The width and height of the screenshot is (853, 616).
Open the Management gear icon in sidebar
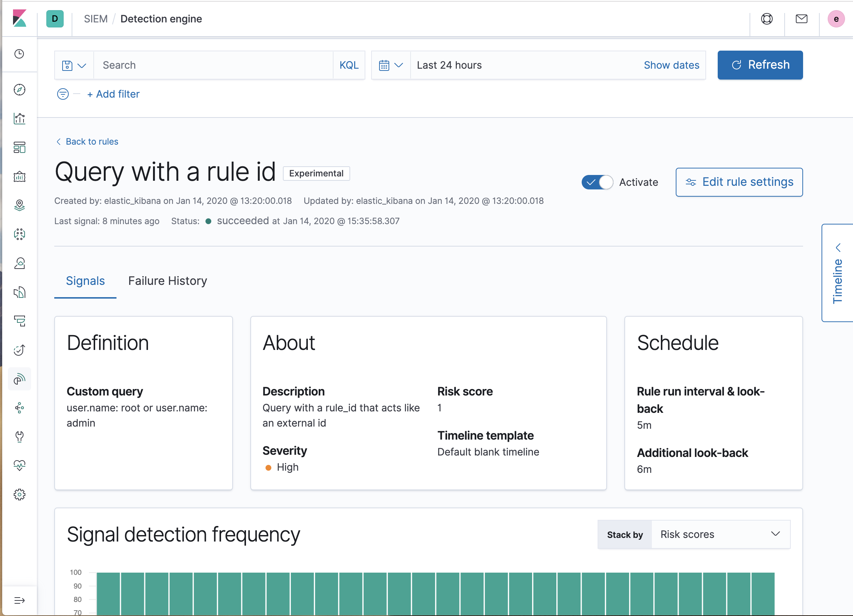coord(19,495)
